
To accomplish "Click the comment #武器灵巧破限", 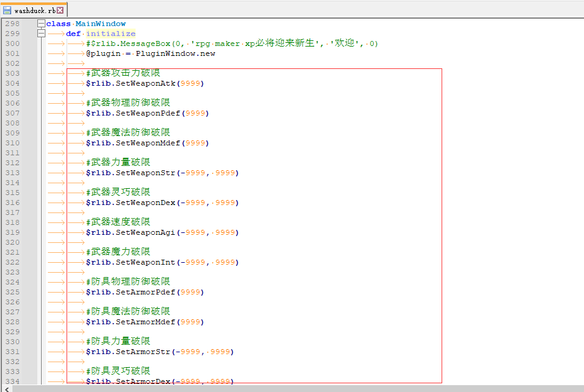I will coord(118,192).
